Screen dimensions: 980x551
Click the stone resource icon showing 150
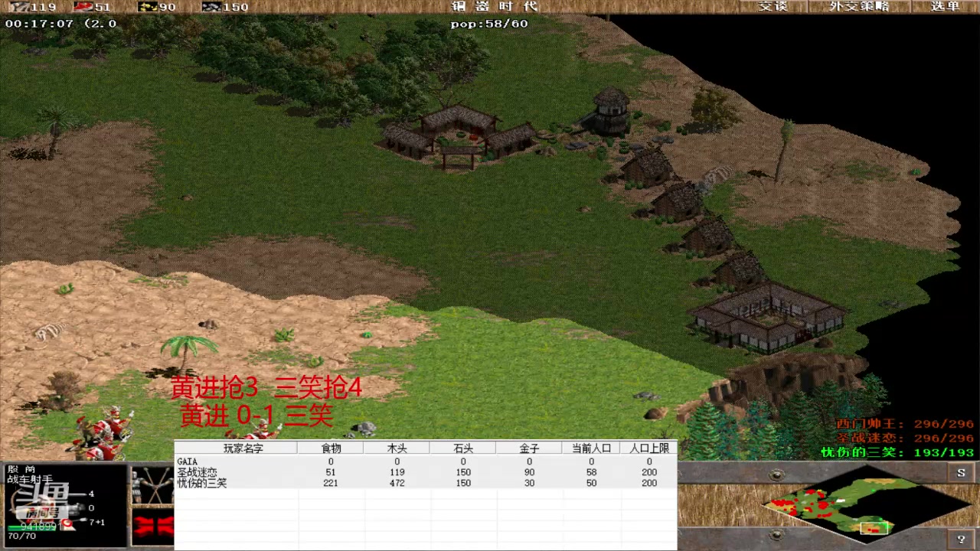pyautogui.click(x=211, y=7)
